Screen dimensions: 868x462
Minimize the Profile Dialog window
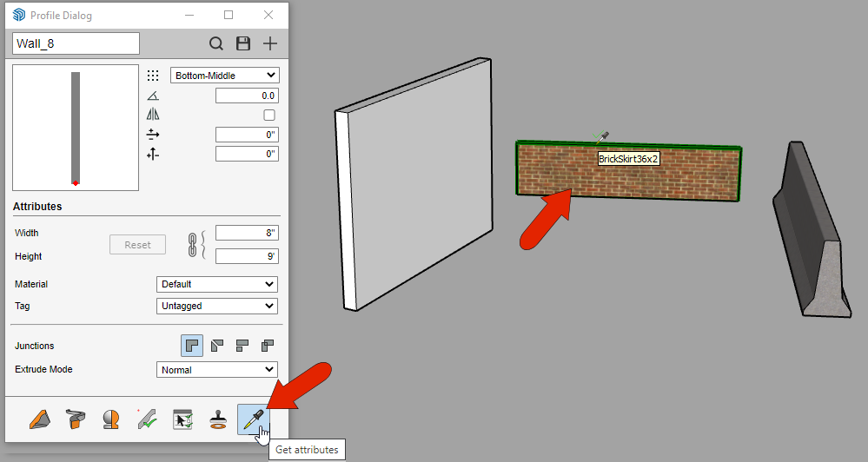point(189,15)
